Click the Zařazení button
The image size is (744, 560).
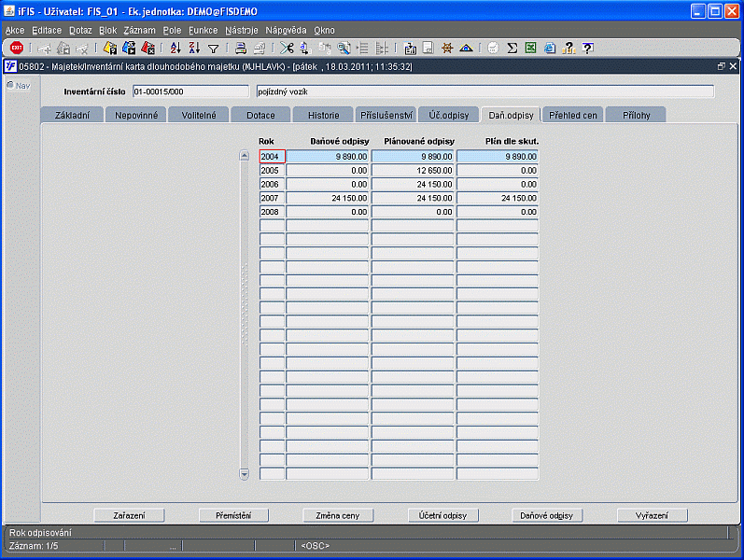click(x=129, y=515)
